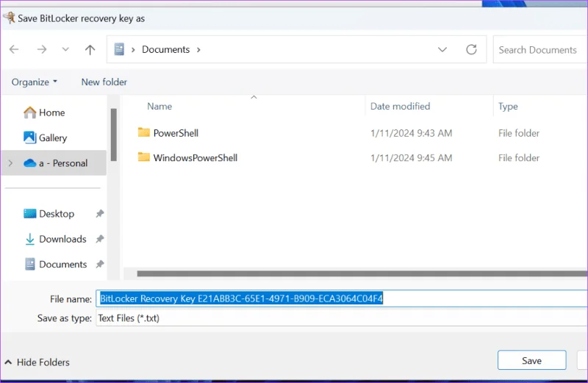Select Documents breadcrumb in address bar
This screenshot has height=383, width=588.
click(166, 49)
